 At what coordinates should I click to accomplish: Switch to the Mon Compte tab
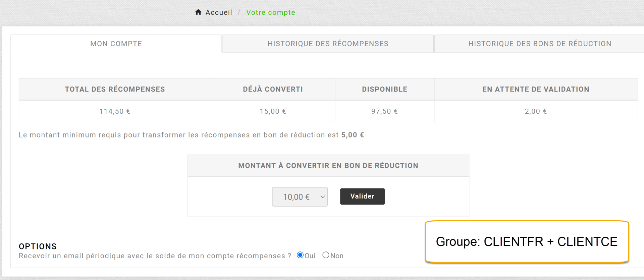tap(116, 44)
